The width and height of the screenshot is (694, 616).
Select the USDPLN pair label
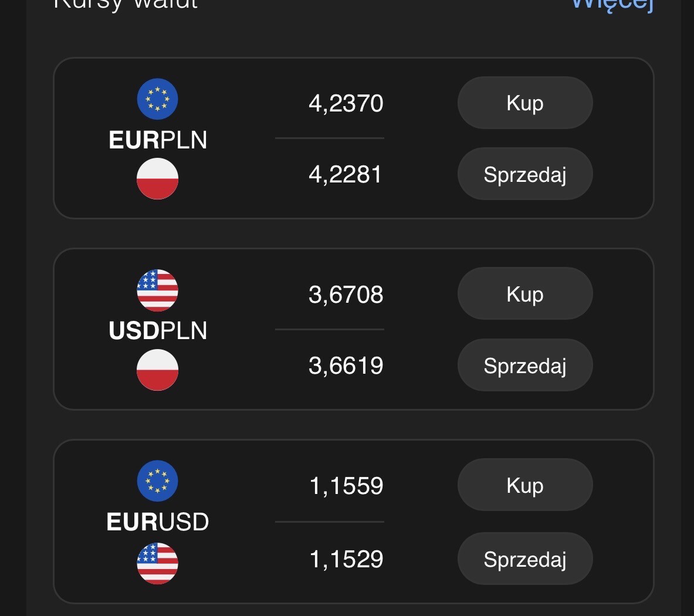click(158, 331)
